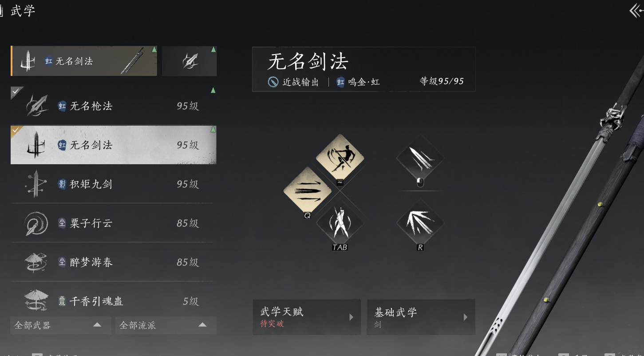This screenshot has height=356, width=644.
Task: Toggle equipped checkmark on 无名剑法 entry
Action: point(16,130)
